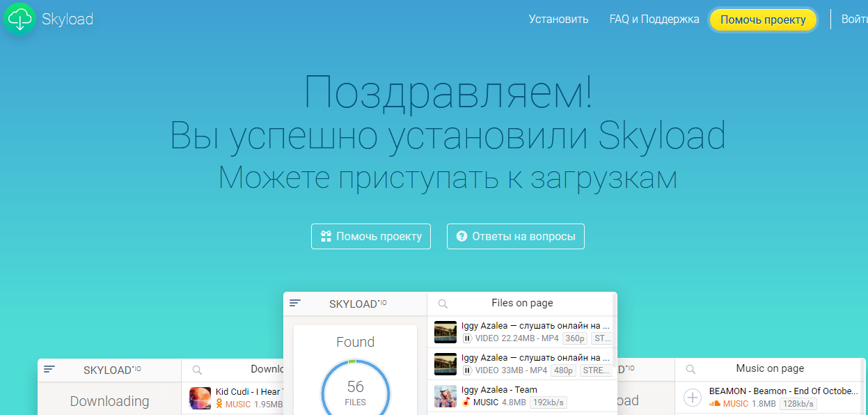Click the Skyload brand name in header
Image resolution: width=868 pixels, height=415 pixels.
coord(68,19)
